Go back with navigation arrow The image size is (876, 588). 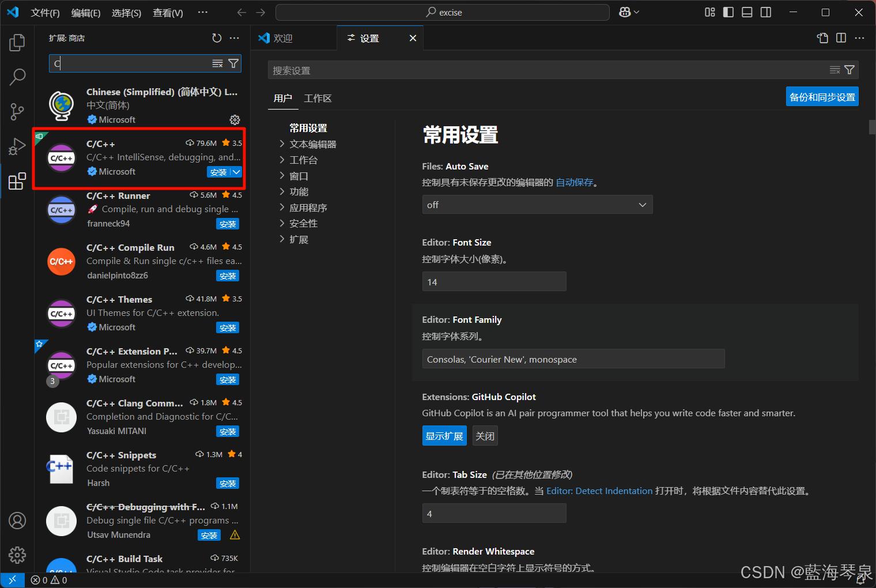(241, 12)
